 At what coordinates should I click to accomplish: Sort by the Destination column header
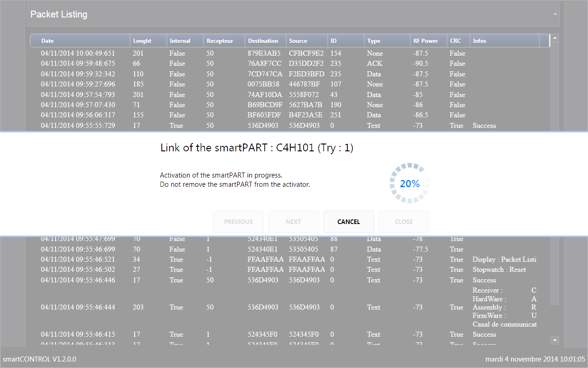(265, 41)
